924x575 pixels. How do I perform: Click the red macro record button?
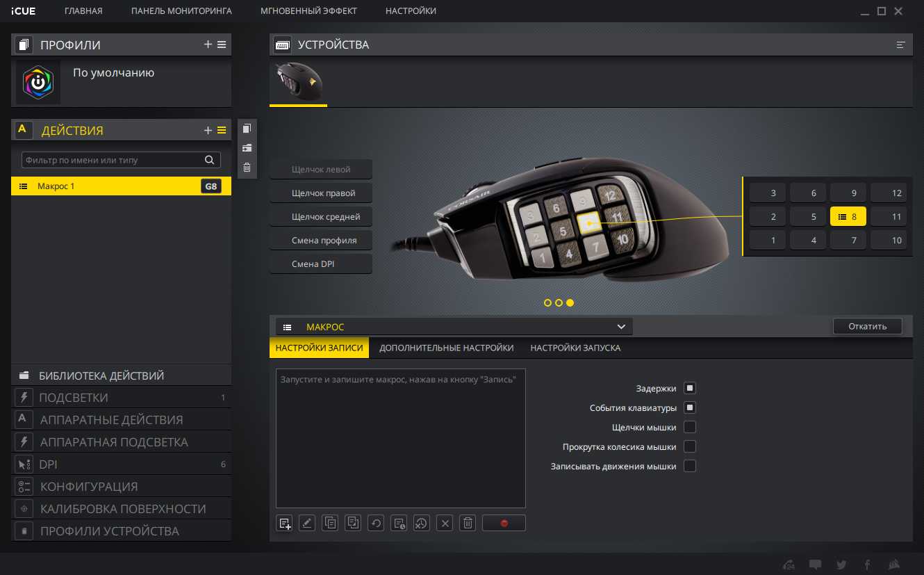(x=504, y=523)
